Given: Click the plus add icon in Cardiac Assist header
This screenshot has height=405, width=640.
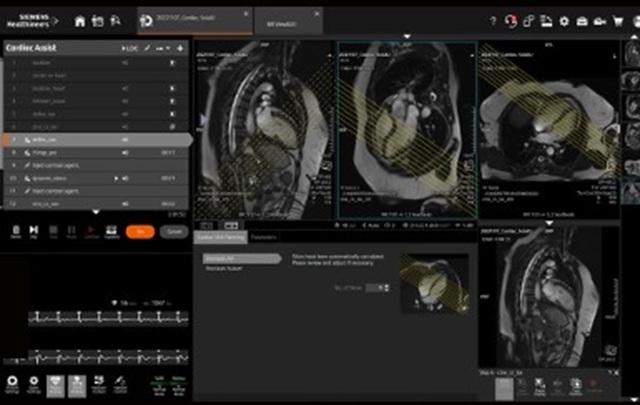Looking at the screenshot, I should [180, 48].
